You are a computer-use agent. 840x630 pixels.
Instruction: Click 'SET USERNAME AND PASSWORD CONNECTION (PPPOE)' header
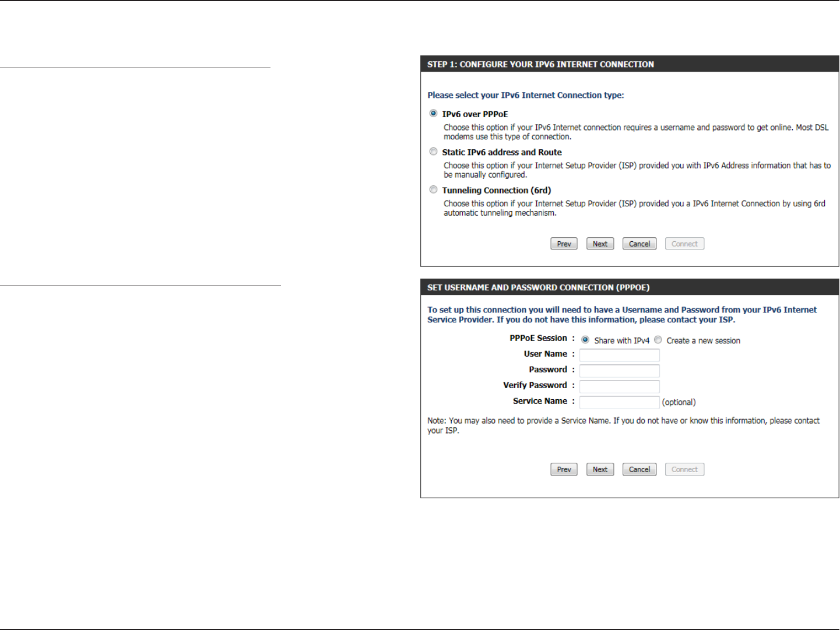click(x=538, y=287)
